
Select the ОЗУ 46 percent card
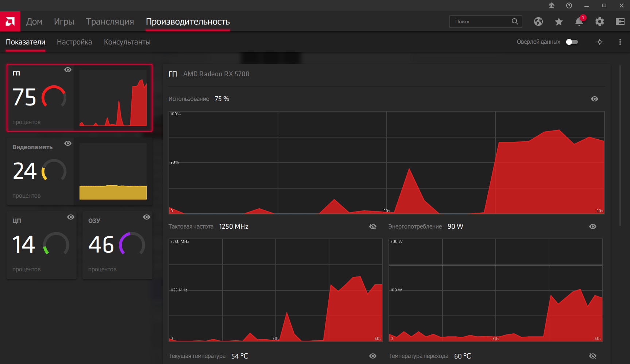(117, 245)
